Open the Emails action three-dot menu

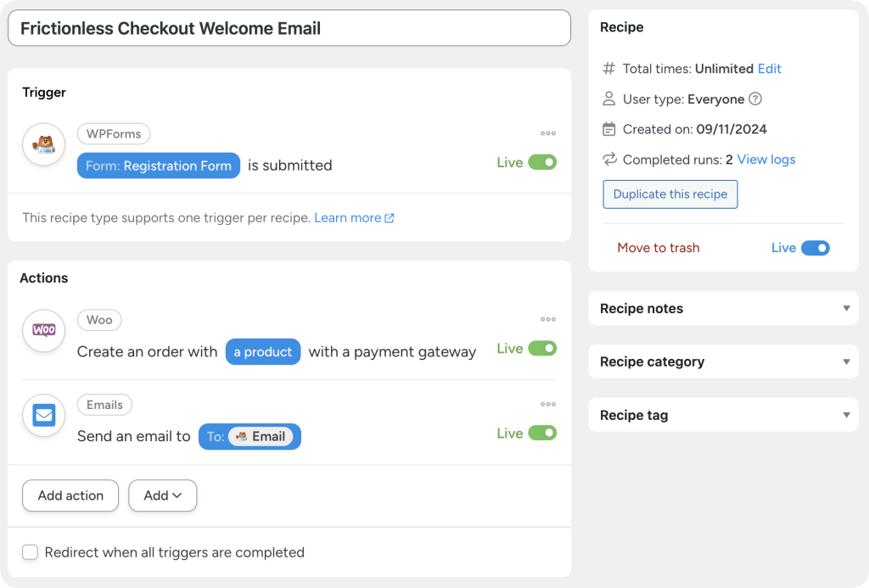548,404
